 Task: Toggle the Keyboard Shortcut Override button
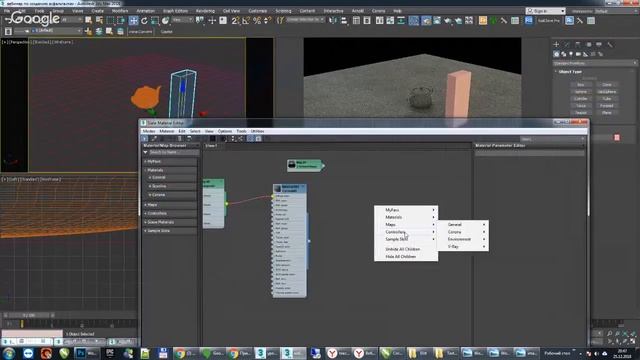pos(223,20)
